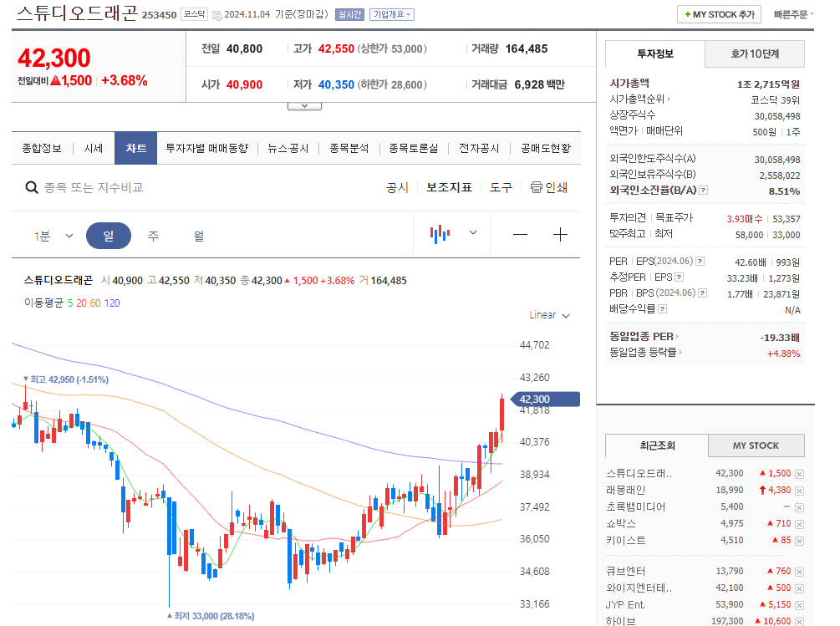Viewport: 840px width, 626px height.
Task: Remove 와이지엔터테인먼트 from recent list
Action: [x=799, y=588]
